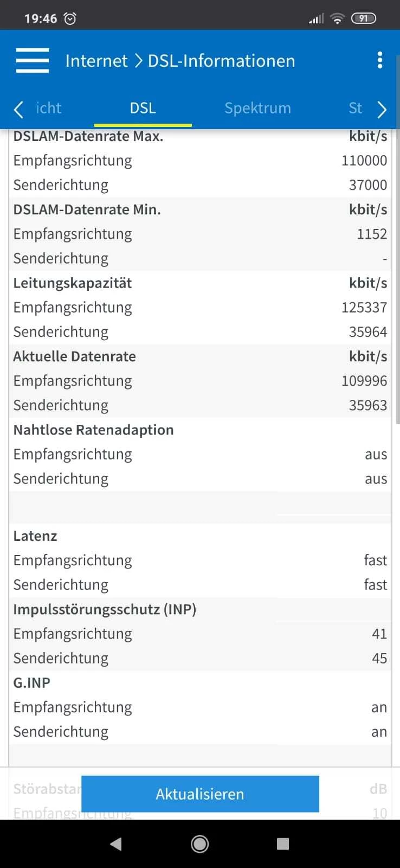Tap the right tab scroll chevron
The width and height of the screenshot is (400, 868).
(x=382, y=109)
